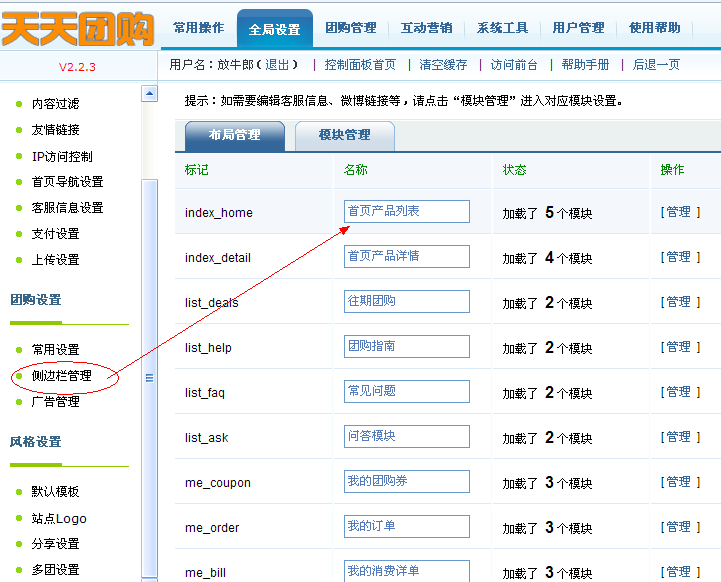Open 站点Logo in the sidebar

coord(59,518)
